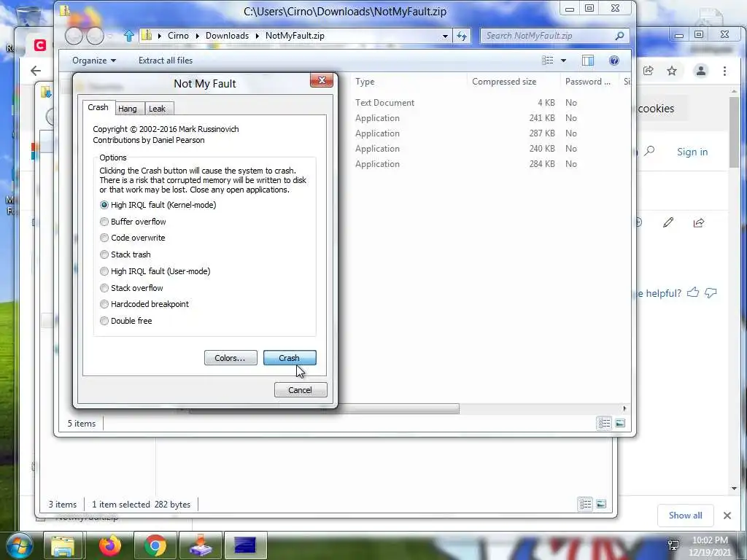Screen dimensions: 747x560
Task: Bookmark page with Chrome star icon
Action: 672,71
